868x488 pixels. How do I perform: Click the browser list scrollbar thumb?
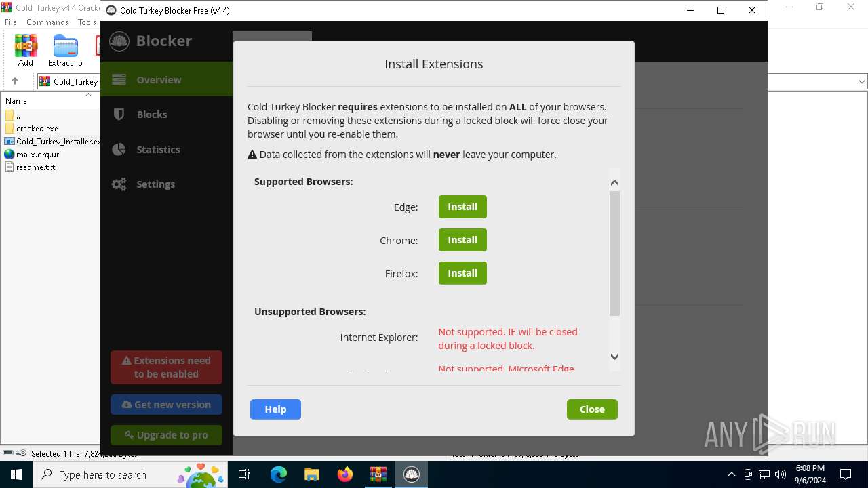pyautogui.click(x=614, y=253)
